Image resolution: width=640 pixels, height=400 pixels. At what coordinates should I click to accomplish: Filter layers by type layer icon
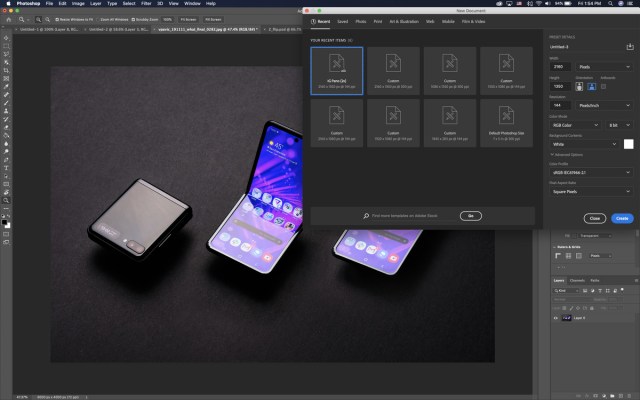point(600,291)
